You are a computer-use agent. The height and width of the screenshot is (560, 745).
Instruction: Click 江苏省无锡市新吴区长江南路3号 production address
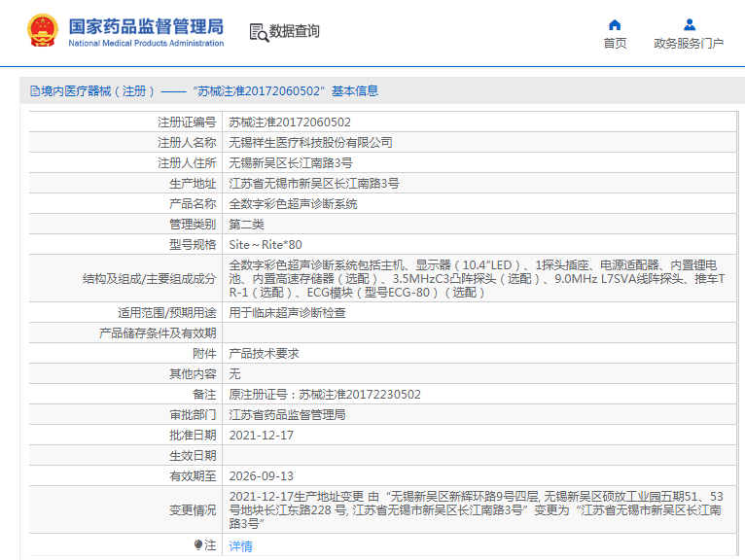314,184
